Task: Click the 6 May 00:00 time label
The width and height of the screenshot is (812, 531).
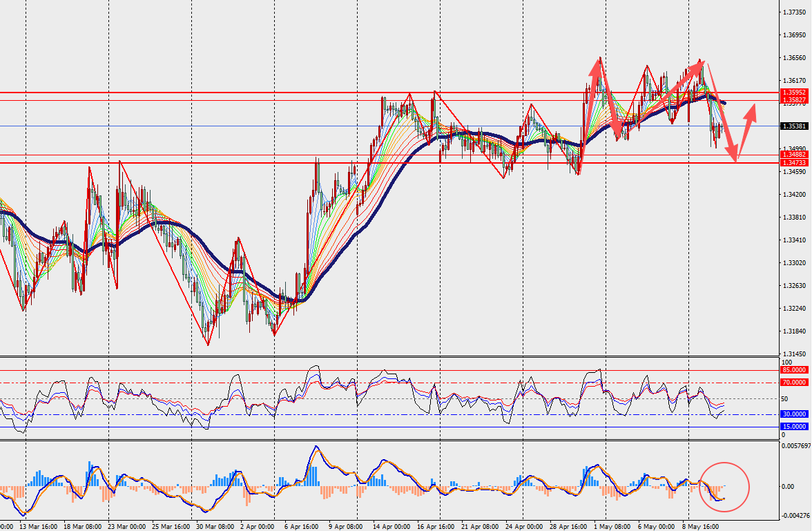Action: (x=656, y=526)
